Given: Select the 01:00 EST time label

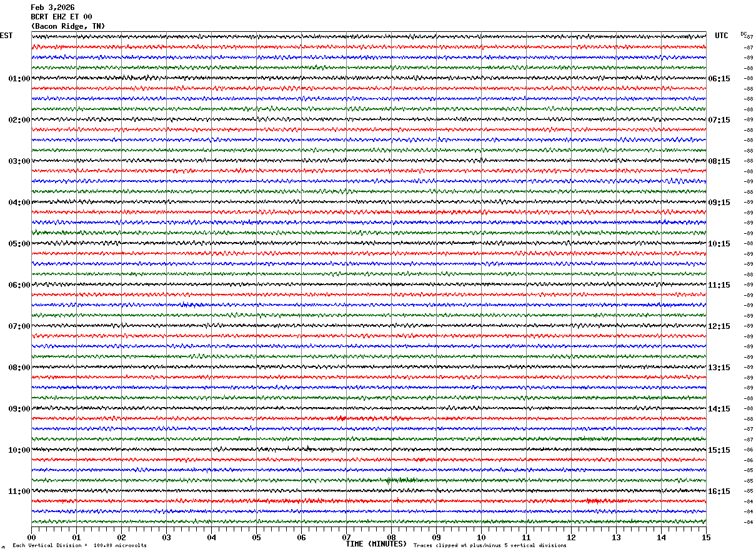Looking at the screenshot, I should tap(19, 79).
